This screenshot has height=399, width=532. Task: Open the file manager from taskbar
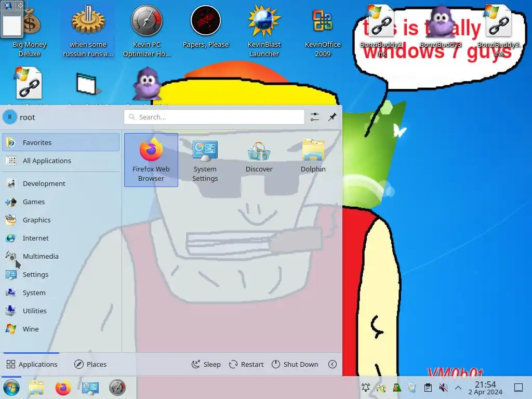(x=36, y=388)
